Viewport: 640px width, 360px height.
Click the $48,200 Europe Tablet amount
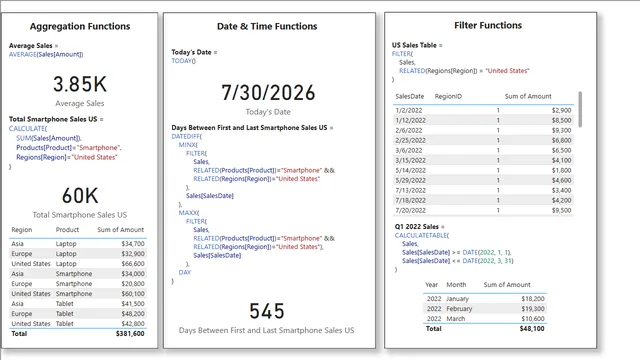click(x=133, y=314)
